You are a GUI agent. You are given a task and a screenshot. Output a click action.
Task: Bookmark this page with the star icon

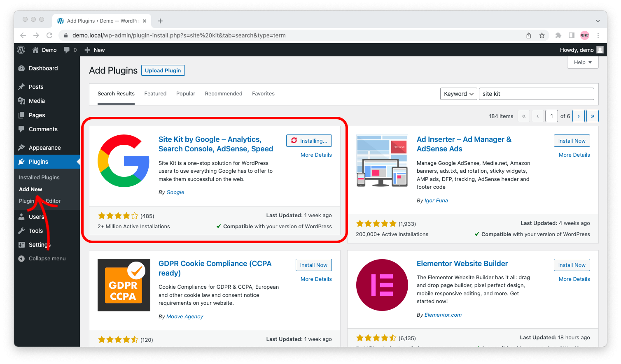pos(542,35)
